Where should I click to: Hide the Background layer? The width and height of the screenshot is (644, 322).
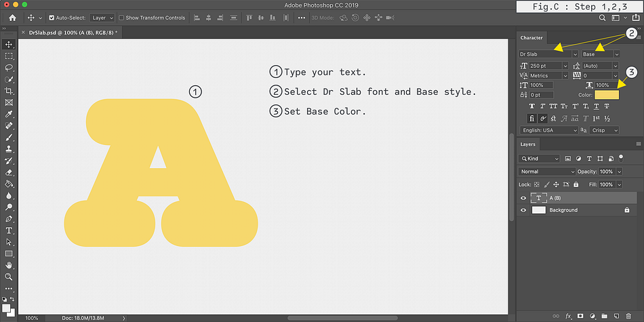point(523,210)
